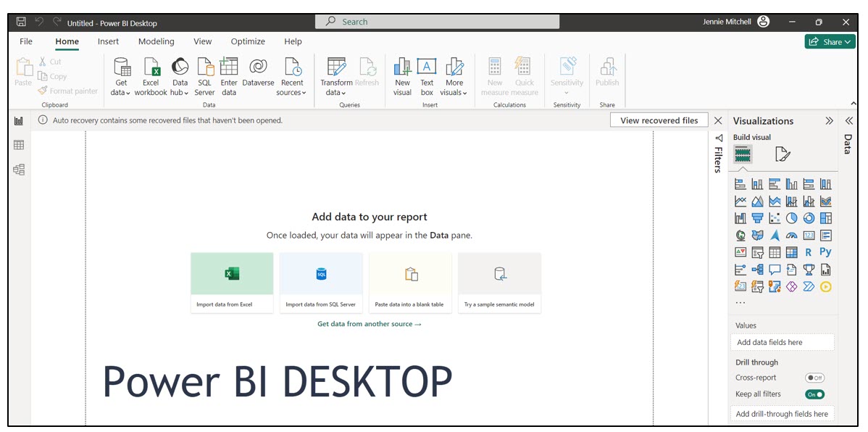Switch to the Modeling tab

156,41
